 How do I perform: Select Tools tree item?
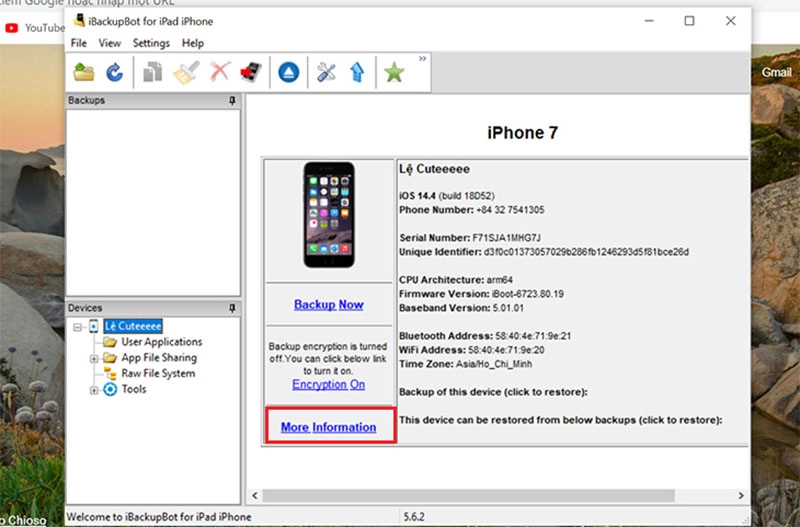pyautogui.click(x=134, y=389)
